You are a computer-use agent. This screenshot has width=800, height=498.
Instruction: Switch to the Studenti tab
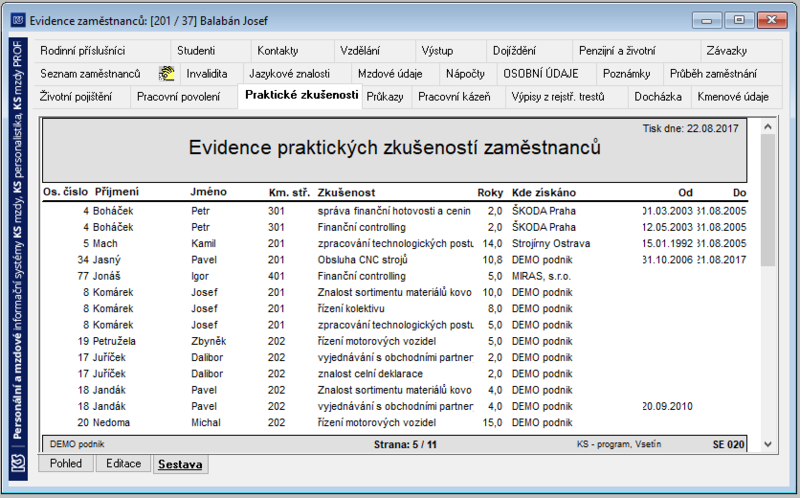tap(211, 51)
